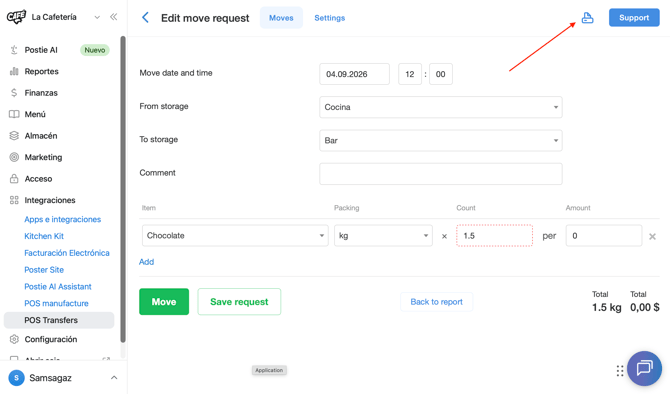The width and height of the screenshot is (670, 394).
Task: Open Facturación Electrónica
Action: pyautogui.click(x=67, y=253)
